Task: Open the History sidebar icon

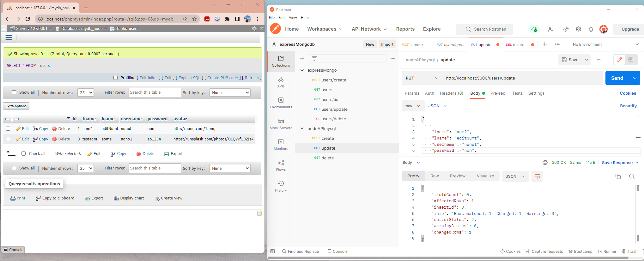Action: pyautogui.click(x=281, y=186)
